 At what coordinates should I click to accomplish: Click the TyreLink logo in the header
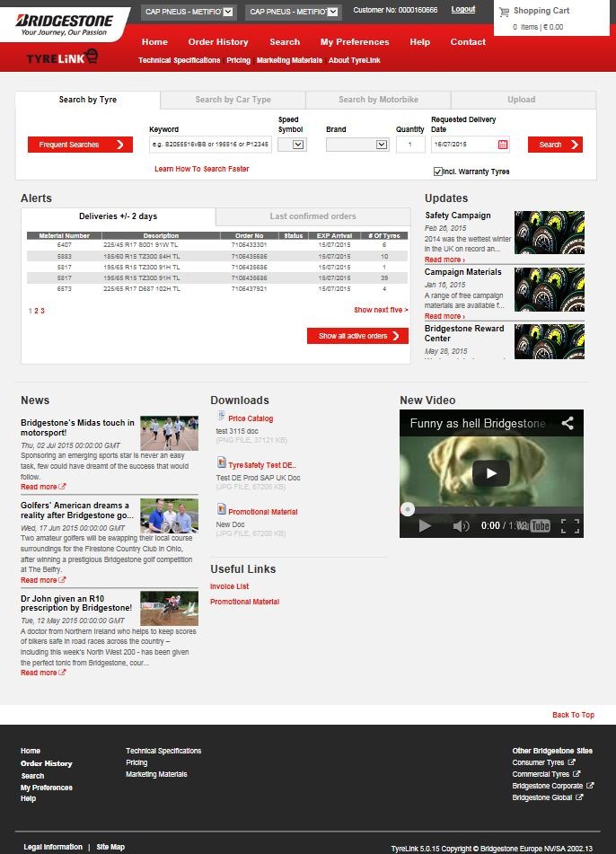tap(62, 57)
